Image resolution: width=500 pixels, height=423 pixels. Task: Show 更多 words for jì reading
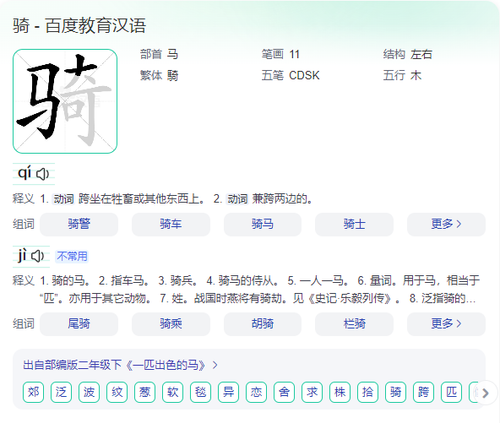(446, 324)
